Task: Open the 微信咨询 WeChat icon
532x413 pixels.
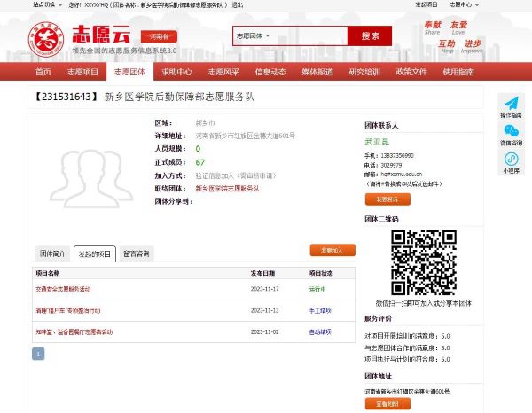Action: tap(511, 133)
